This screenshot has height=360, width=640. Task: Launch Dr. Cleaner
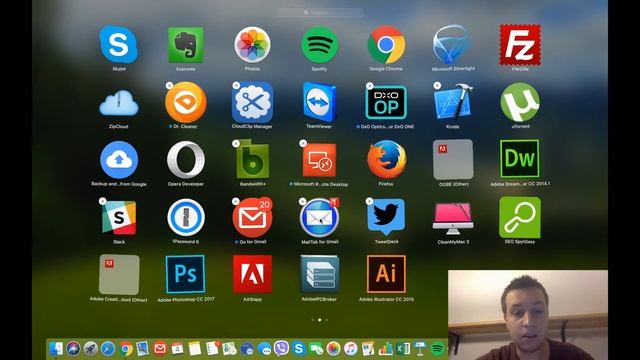pyautogui.click(x=186, y=102)
